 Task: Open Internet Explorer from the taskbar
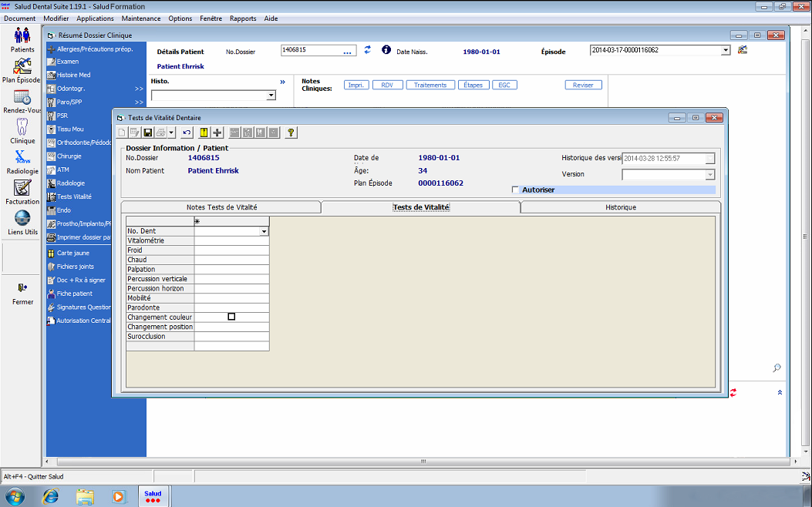click(x=50, y=495)
